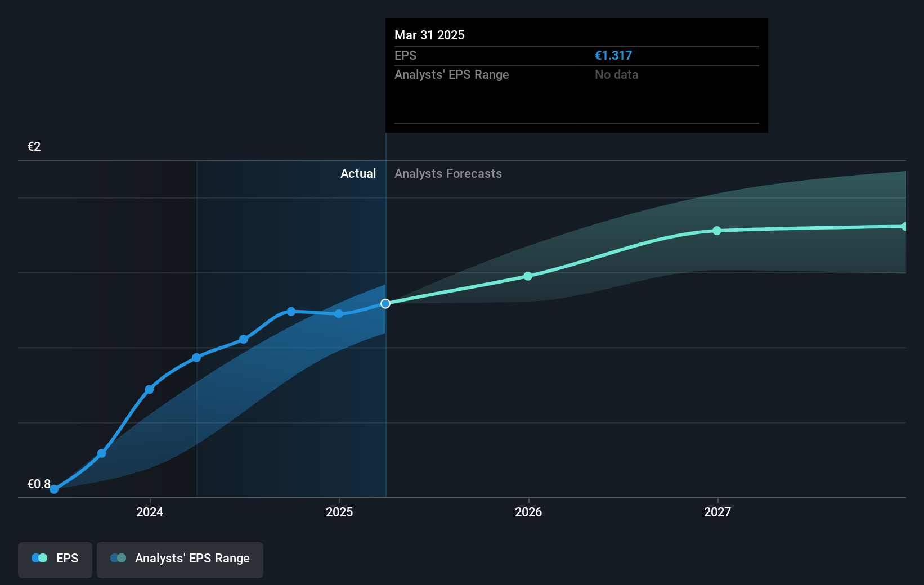
Task: Click the €2 y-axis label
Action: [34, 147]
